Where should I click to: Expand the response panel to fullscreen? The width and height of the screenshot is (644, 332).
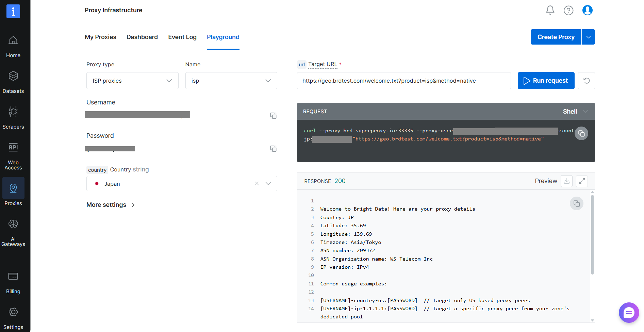pos(582,181)
